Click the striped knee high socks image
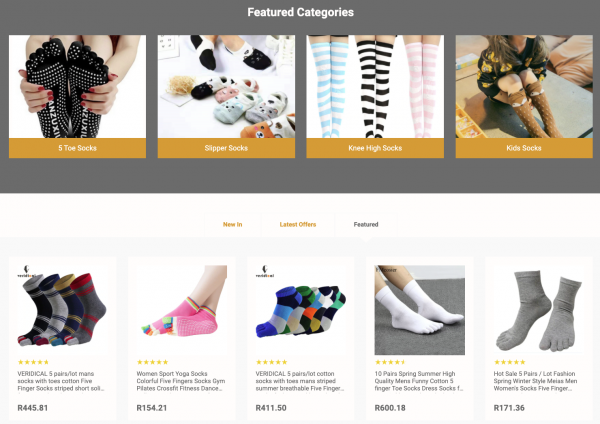Image resolution: width=600 pixels, height=424 pixels. point(375,87)
